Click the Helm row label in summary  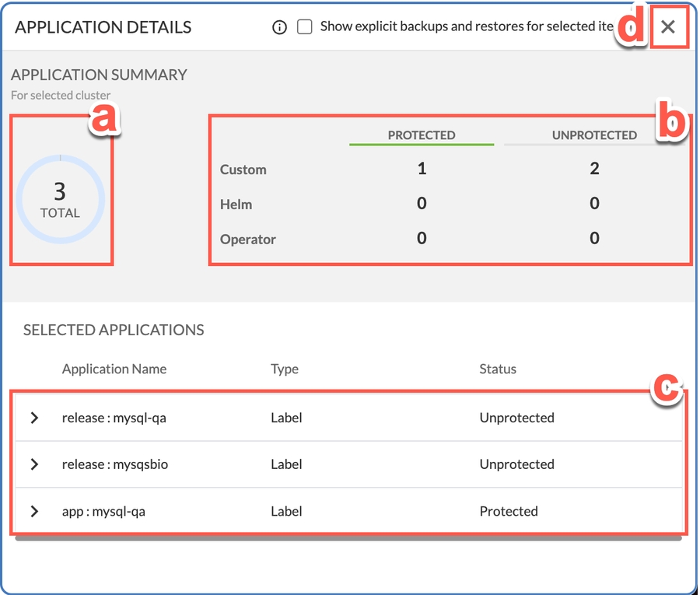236,205
